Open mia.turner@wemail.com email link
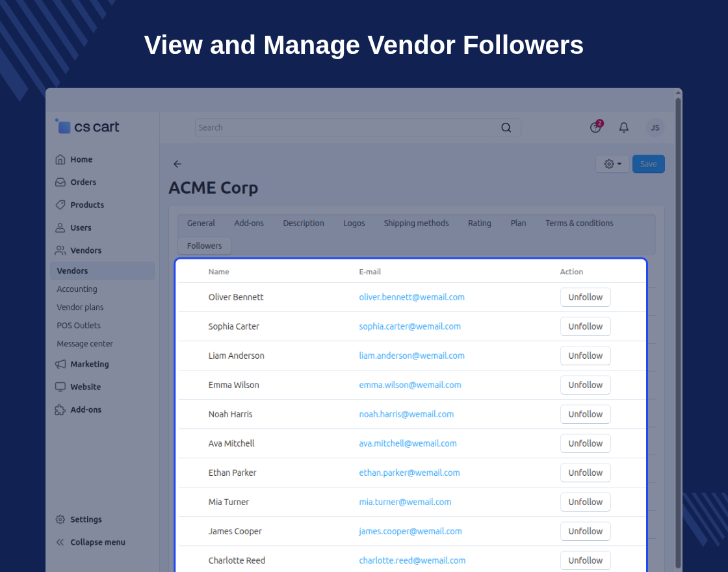The image size is (728, 572). click(x=405, y=502)
